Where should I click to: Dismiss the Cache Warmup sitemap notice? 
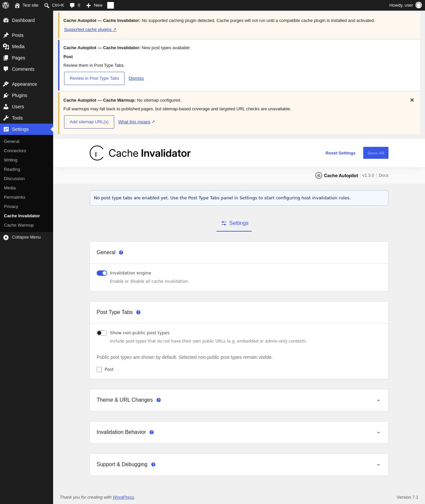[412, 100]
